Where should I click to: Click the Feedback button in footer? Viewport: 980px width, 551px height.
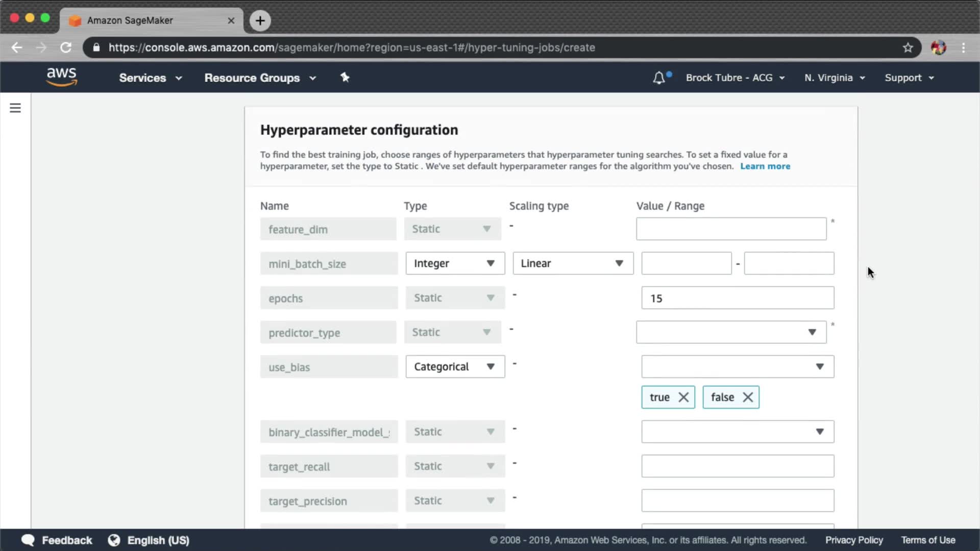(x=57, y=540)
